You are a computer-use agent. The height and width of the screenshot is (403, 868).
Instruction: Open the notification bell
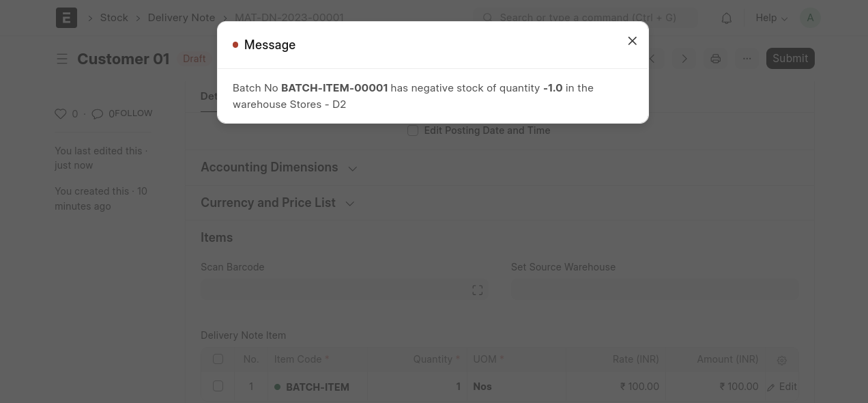tap(726, 18)
